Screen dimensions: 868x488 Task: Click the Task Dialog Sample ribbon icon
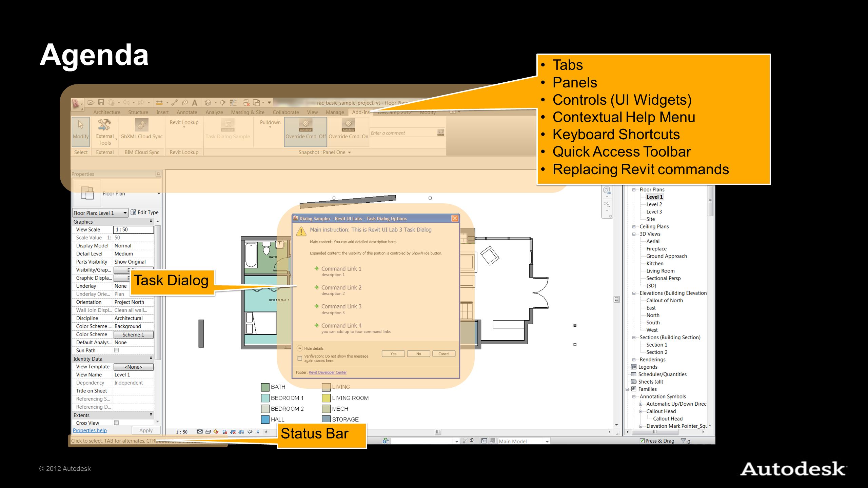pyautogui.click(x=228, y=125)
